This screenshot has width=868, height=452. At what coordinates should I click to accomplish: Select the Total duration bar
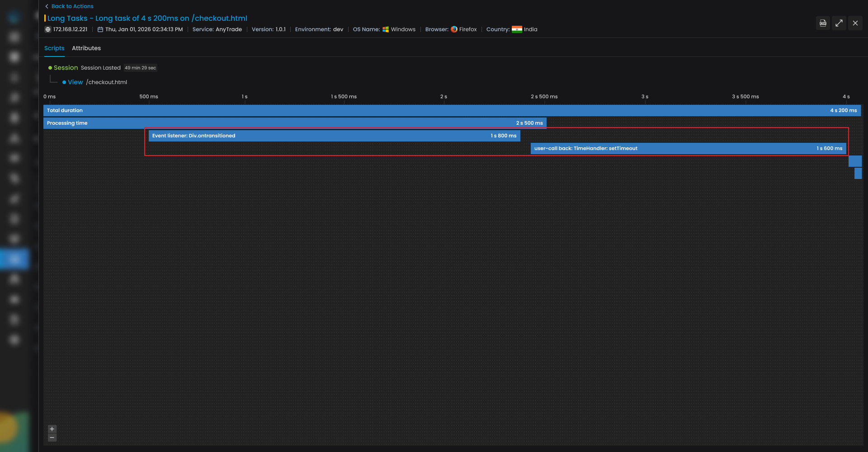(x=452, y=110)
